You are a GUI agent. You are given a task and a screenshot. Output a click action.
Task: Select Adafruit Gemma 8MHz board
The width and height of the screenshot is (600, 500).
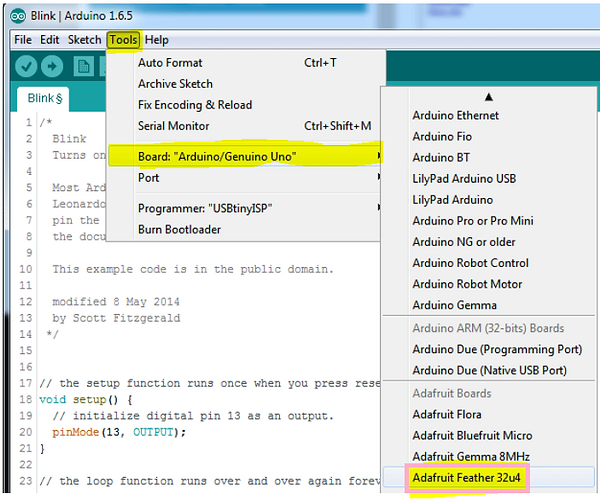489,456
